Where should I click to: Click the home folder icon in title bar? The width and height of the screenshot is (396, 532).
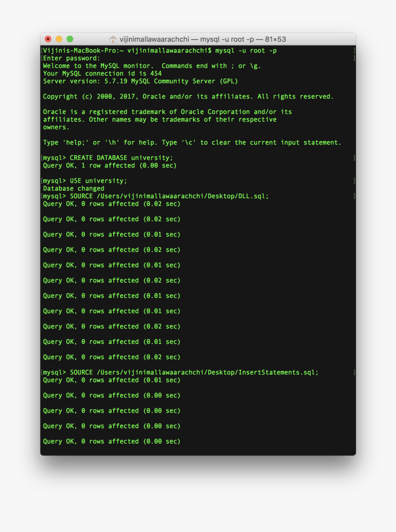[x=113, y=39]
